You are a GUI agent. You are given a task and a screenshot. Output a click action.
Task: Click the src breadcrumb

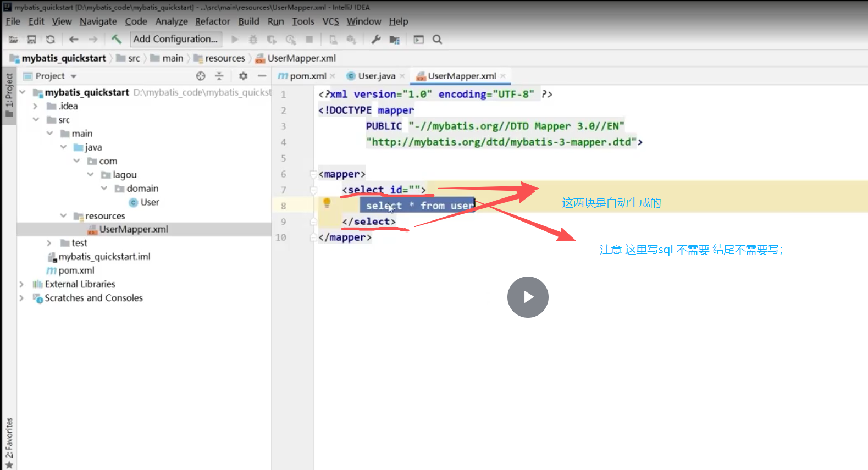(129, 58)
